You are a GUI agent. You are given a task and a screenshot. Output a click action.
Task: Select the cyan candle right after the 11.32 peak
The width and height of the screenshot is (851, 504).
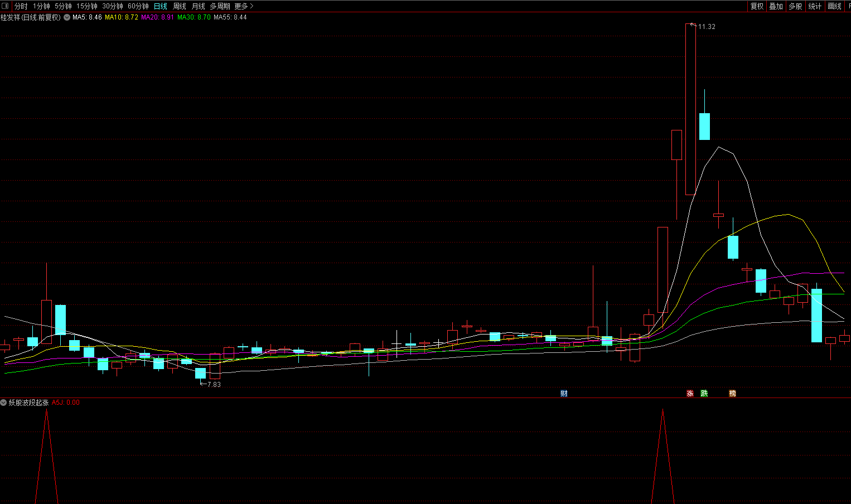(x=704, y=126)
